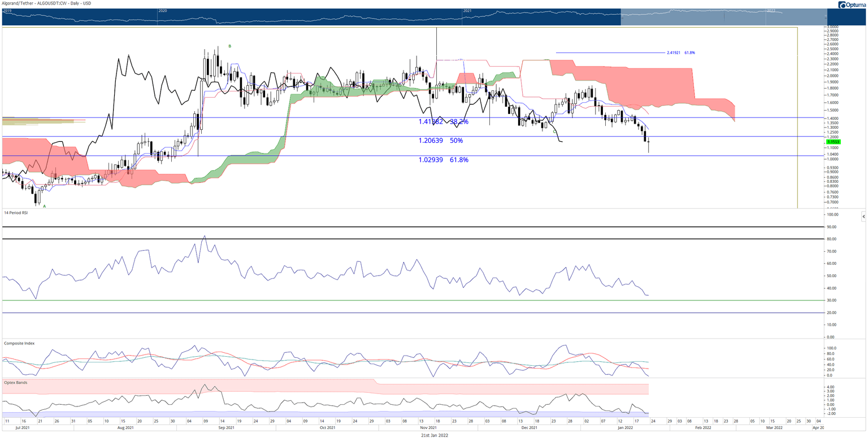This screenshot has width=868, height=442.
Task: Click the 4.00 value on the Optex Bands scale
Action: pyautogui.click(x=832, y=387)
